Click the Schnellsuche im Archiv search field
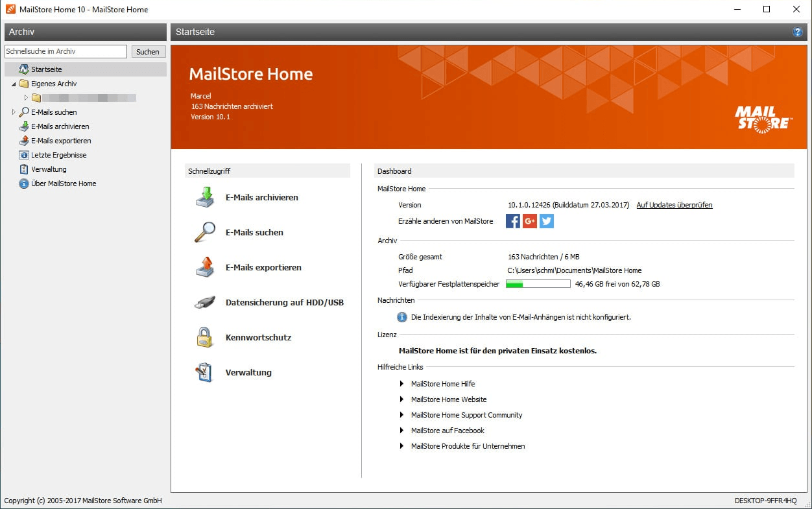 coord(66,51)
